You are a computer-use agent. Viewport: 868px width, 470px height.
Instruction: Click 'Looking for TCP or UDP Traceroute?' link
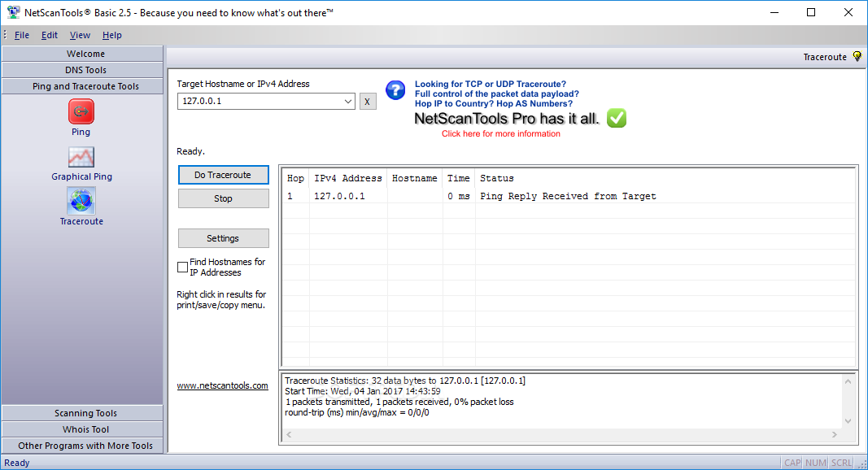[491, 84]
